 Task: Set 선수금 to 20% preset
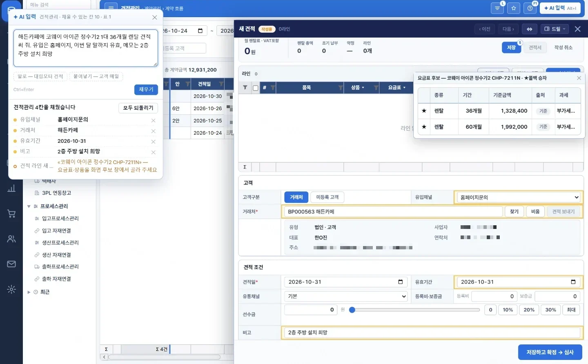coord(529,310)
